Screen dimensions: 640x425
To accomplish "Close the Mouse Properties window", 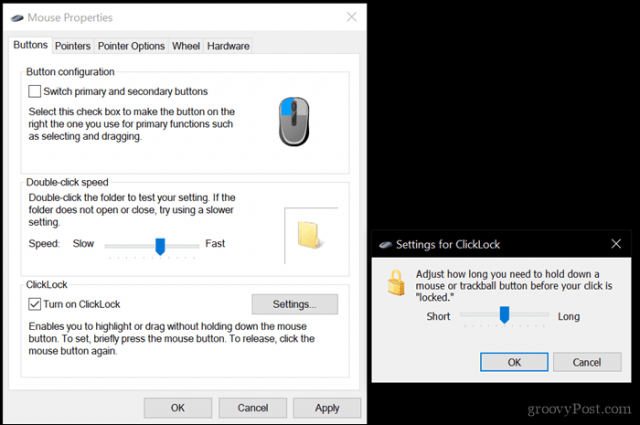I will (x=351, y=17).
